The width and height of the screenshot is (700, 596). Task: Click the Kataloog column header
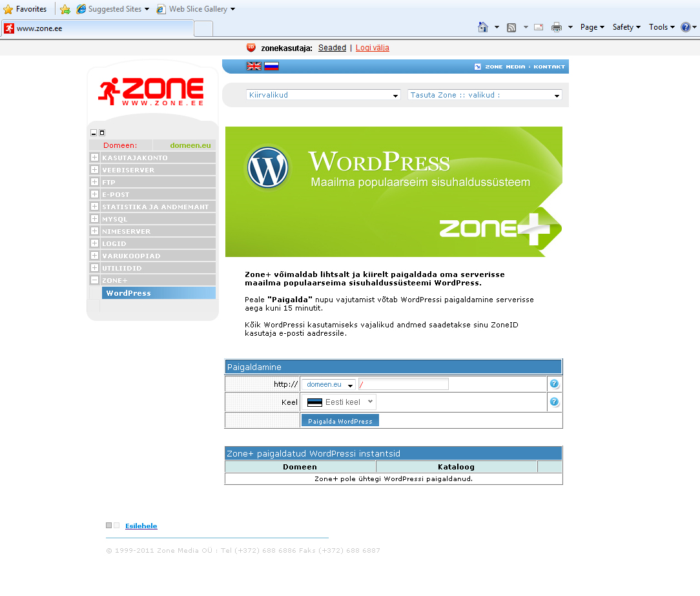[x=457, y=466]
